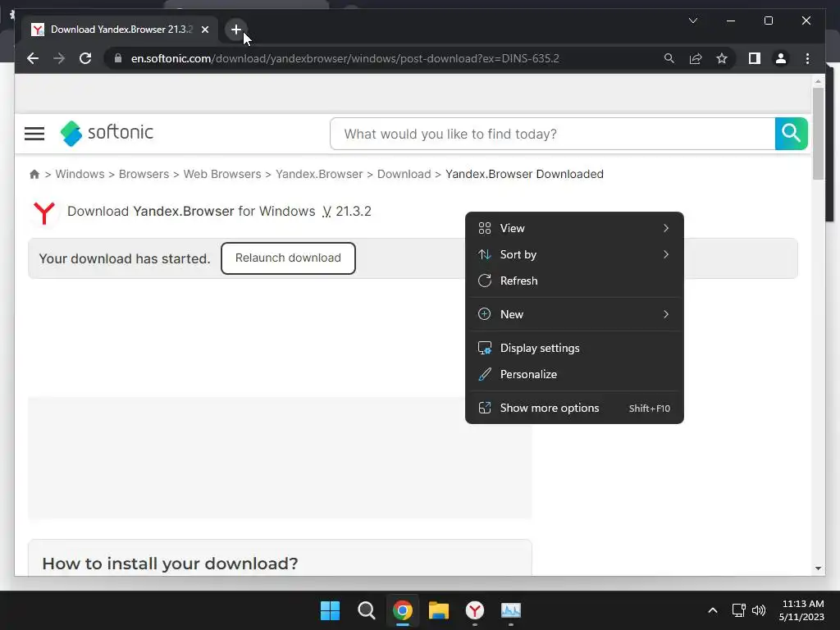This screenshot has height=630, width=840.
Task: Choose Refresh from context menu
Action: pyautogui.click(x=574, y=281)
